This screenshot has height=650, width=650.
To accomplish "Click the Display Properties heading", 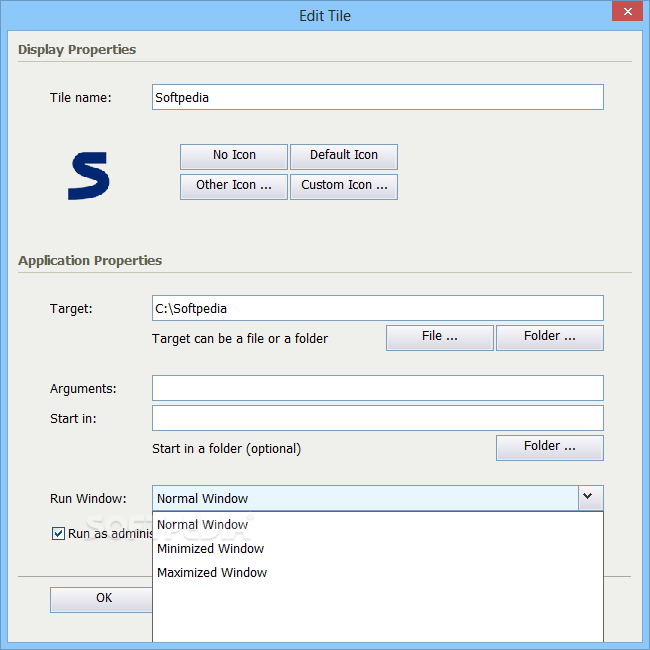I will tap(77, 50).
